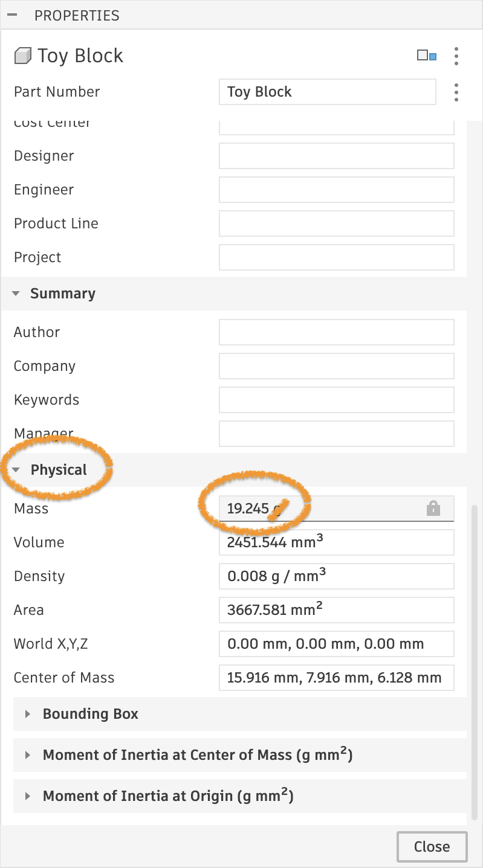Click the Center of Mass label
483x868 pixels.
pos(64,678)
